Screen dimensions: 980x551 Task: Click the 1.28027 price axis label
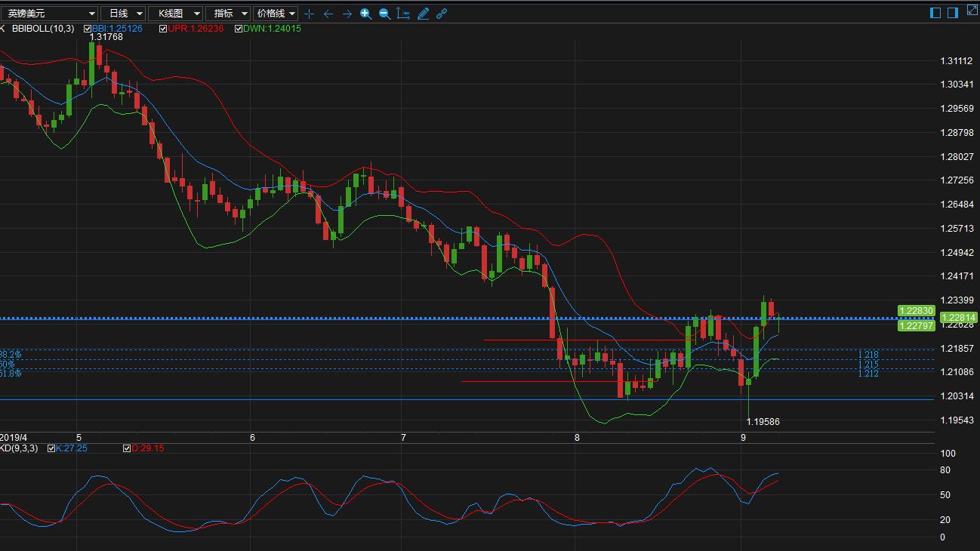coord(957,157)
